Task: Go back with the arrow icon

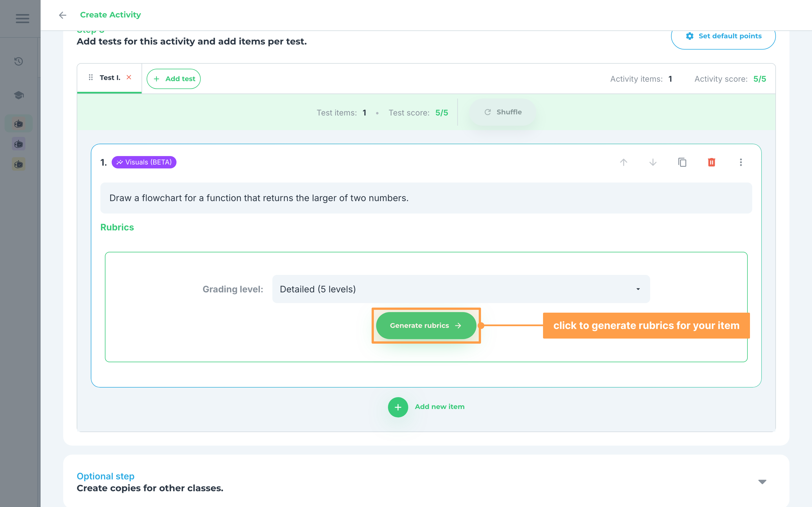Action: point(62,15)
